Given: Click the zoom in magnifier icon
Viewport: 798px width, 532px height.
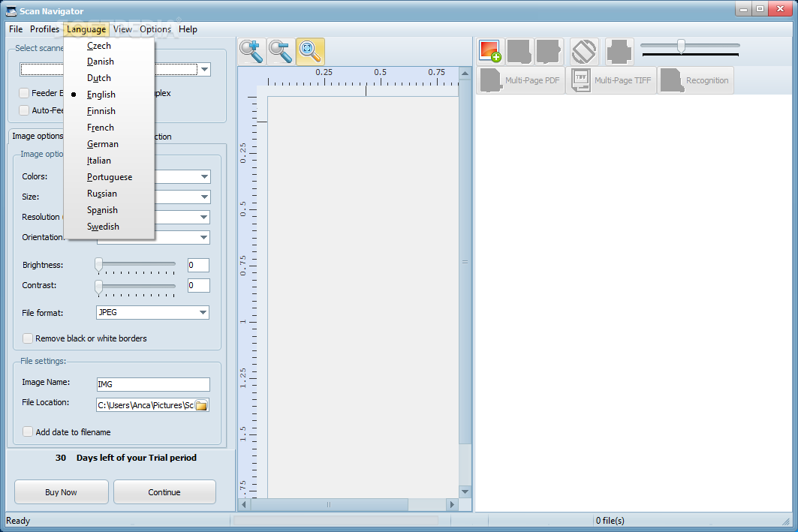Looking at the screenshot, I should point(251,51).
